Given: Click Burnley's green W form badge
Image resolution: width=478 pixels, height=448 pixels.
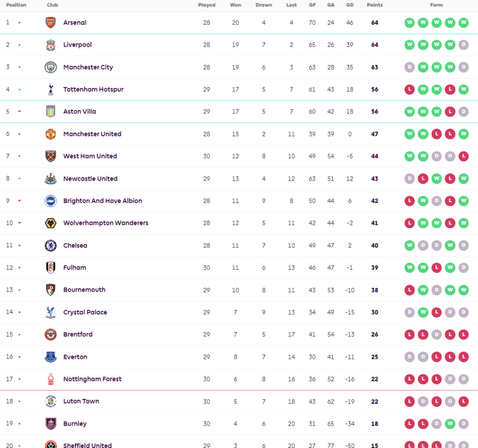Looking at the screenshot, I should pyautogui.click(x=450, y=424).
